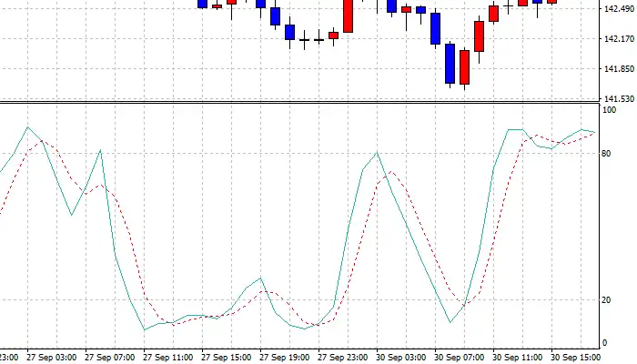Click the 30 Sep 11:00 time label

(x=519, y=357)
